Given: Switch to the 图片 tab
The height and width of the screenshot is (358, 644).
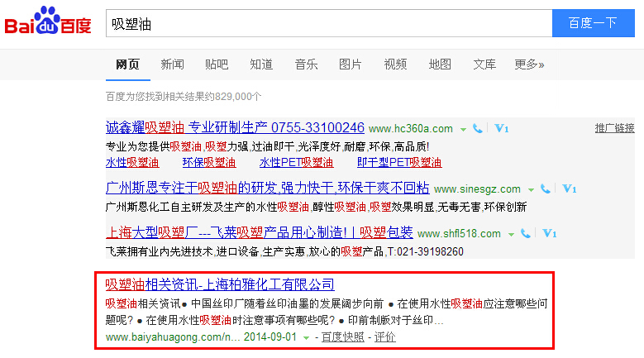Looking at the screenshot, I should coord(351,64).
